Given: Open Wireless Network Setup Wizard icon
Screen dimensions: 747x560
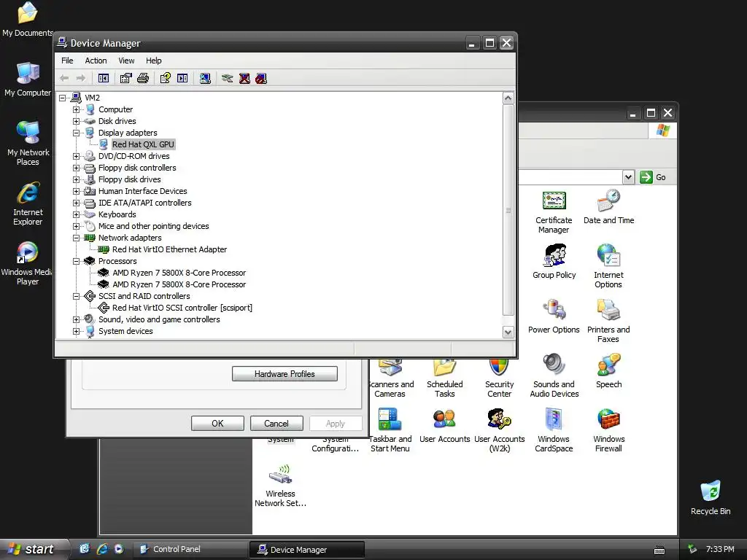Looking at the screenshot, I should click(281, 485).
